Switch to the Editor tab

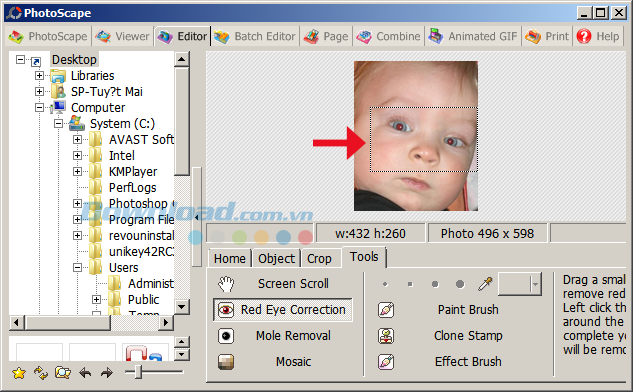pos(182,37)
